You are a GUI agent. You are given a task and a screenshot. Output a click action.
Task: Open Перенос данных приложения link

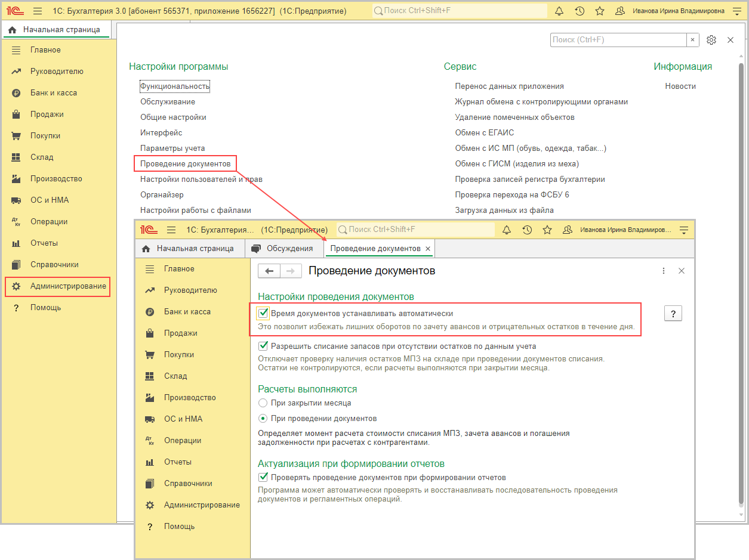509,86
